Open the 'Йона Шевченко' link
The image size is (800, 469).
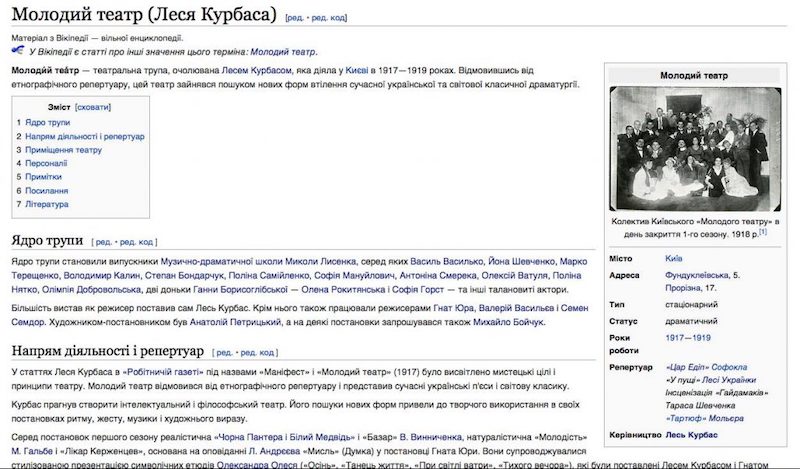click(x=521, y=262)
